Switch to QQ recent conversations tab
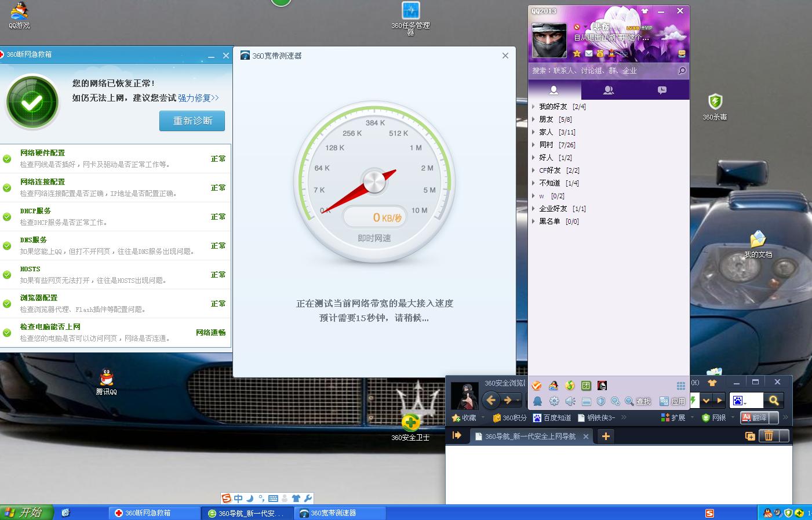 click(662, 90)
